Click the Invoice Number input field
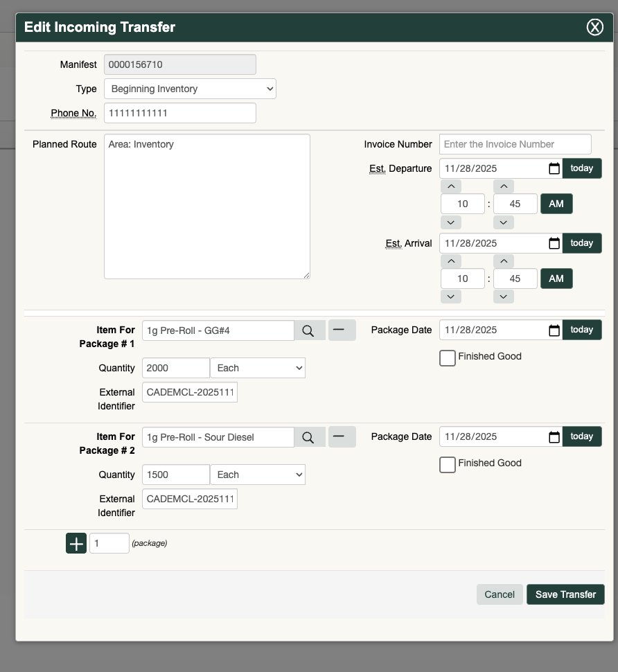The width and height of the screenshot is (618, 672). point(515,144)
